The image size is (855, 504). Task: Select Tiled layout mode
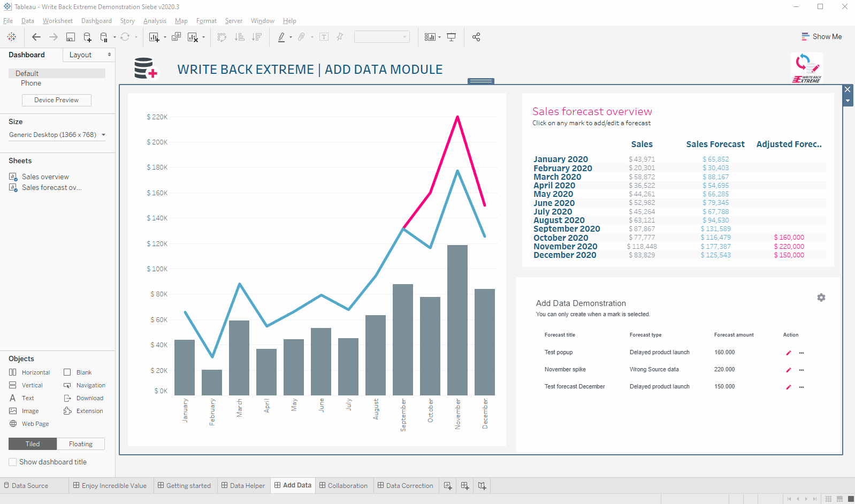[x=33, y=444]
